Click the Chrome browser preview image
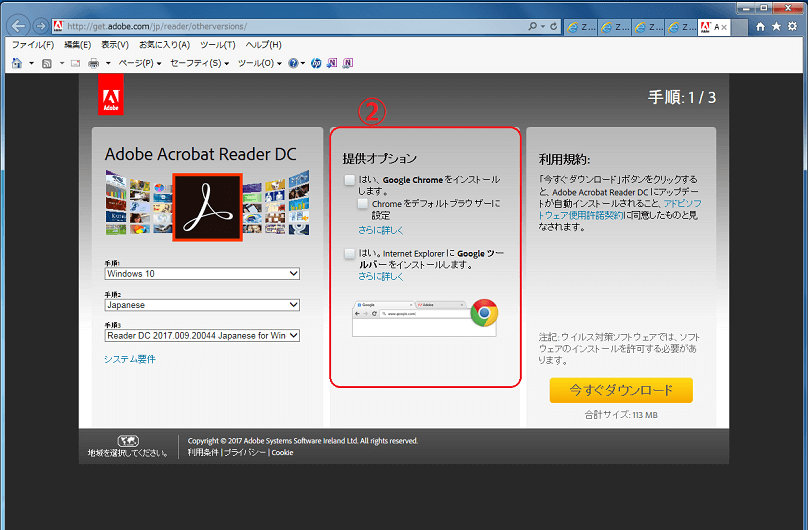 click(424, 319)
